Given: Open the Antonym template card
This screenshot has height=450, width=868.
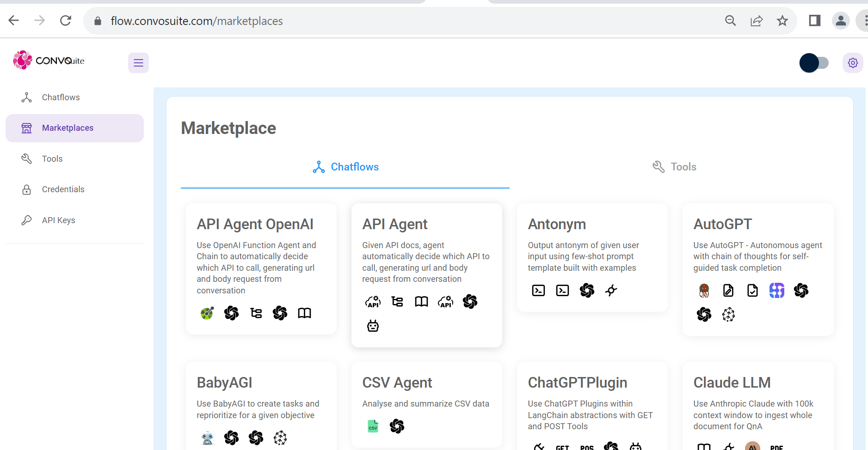Looking at the screenshot, I should (592, 257).
